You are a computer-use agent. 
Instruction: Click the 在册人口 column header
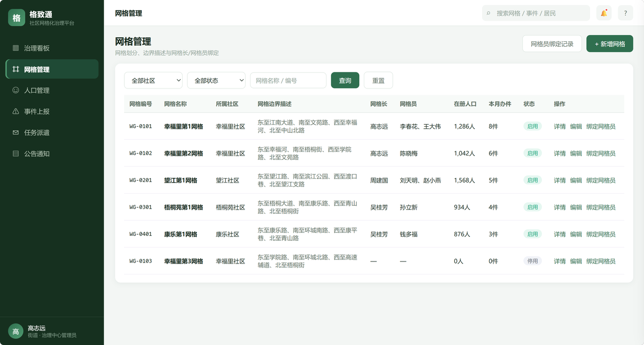[x=465, y=104]
